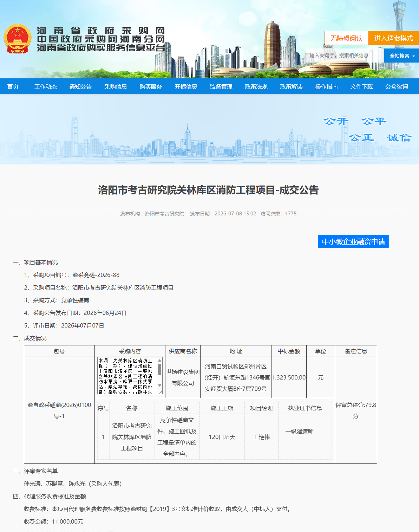
Task: Click supplier name 世扬建设集团有限公司 cell
Action: (x=183, y=377)
